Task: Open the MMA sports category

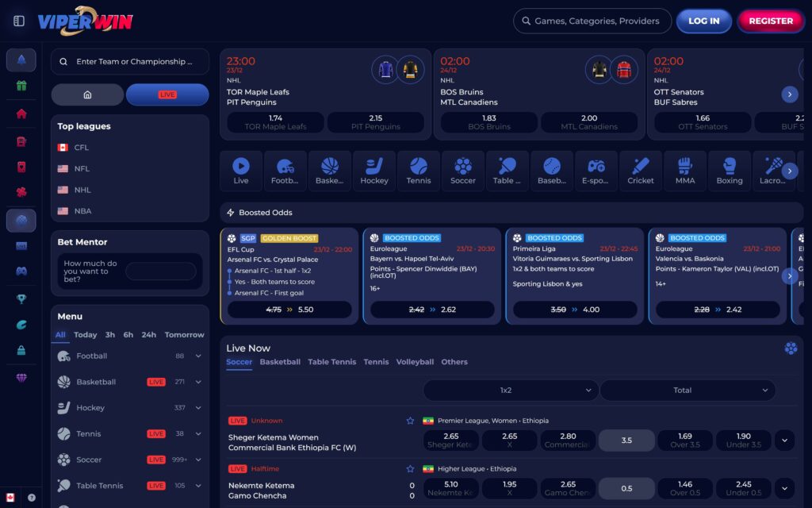Action: 684,171
